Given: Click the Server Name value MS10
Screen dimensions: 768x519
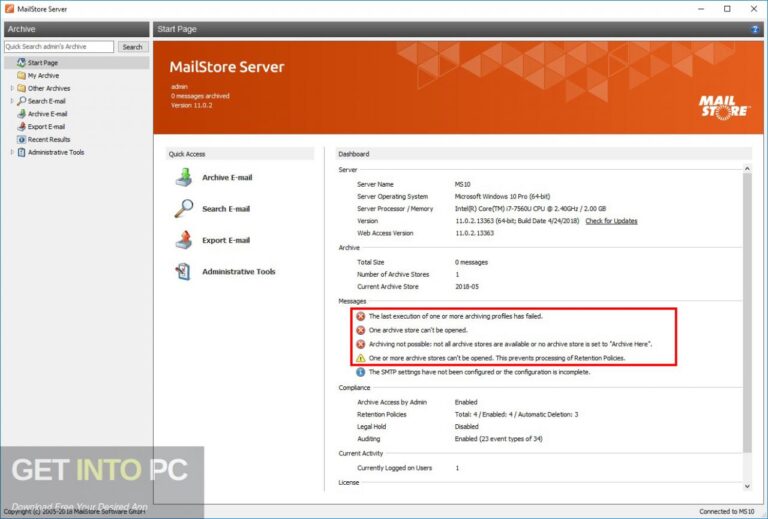Looking at the screenshot, I should [x=462, y=185].
